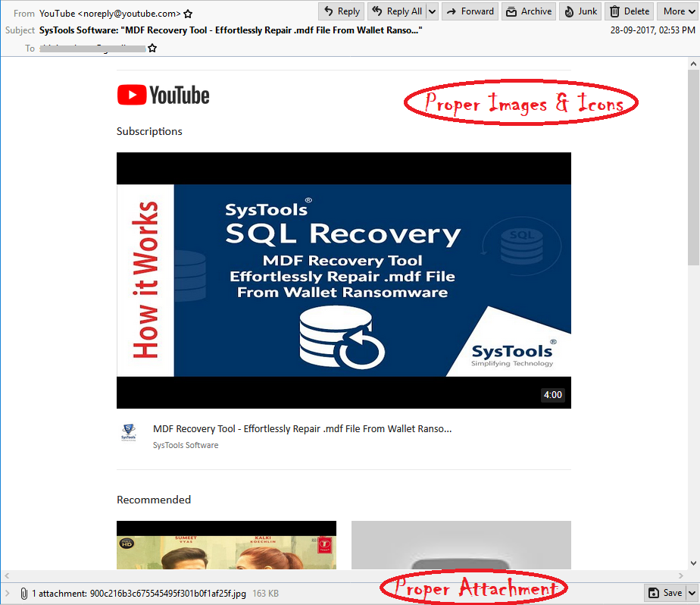Click Reply All button
The width and height of the screenshot is (700, 605).
[397, 11]
